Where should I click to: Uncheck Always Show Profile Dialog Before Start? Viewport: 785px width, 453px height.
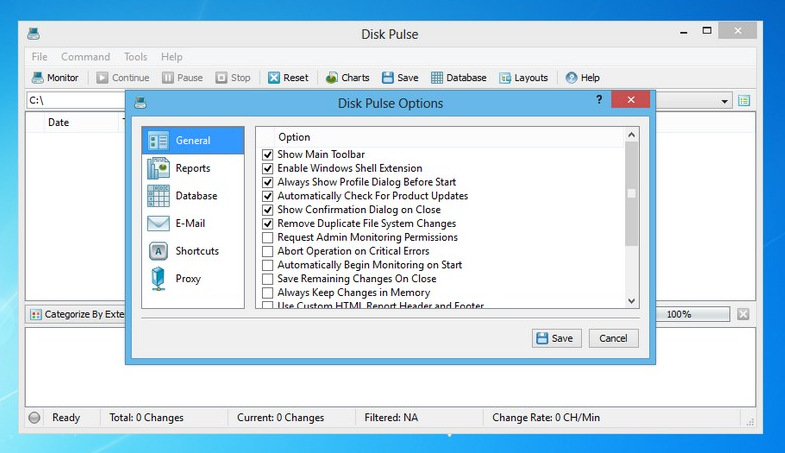coord(268,182)
